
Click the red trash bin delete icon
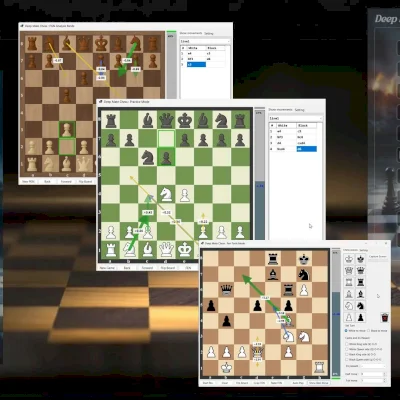click(x=385, y=318)
